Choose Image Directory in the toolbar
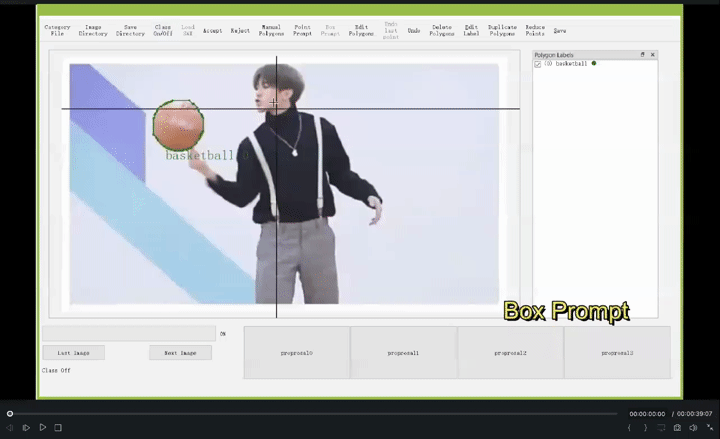Image resolution: width=720 pixels, height=439 pixels. [x=93, y=30]
